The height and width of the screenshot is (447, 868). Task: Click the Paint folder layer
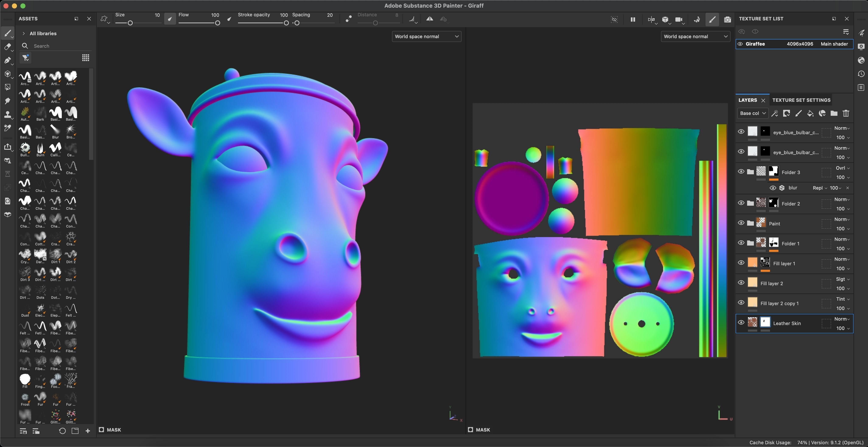pos(774,224)
